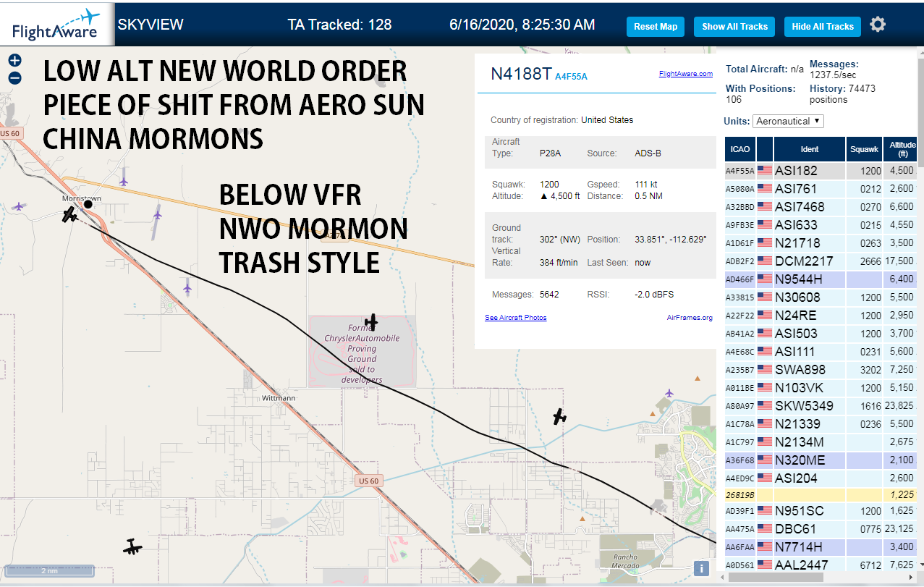Zoom in the map with plus button

point(14,61)
